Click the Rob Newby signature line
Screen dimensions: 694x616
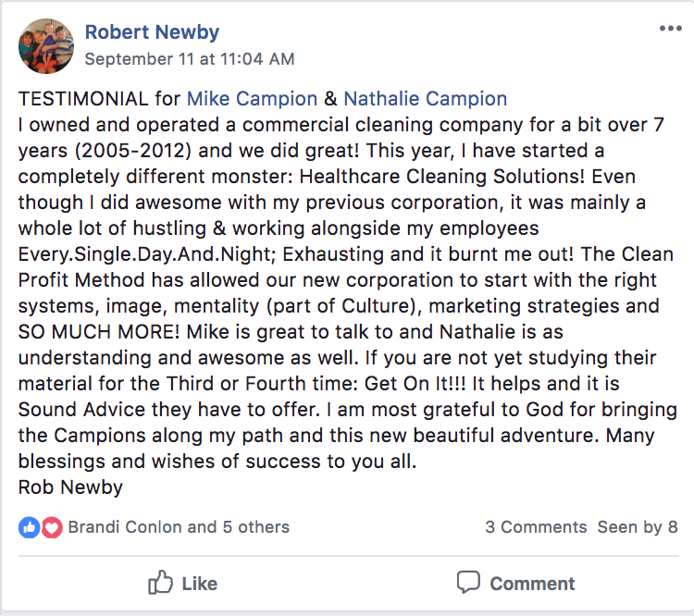[x=70, y=487]
